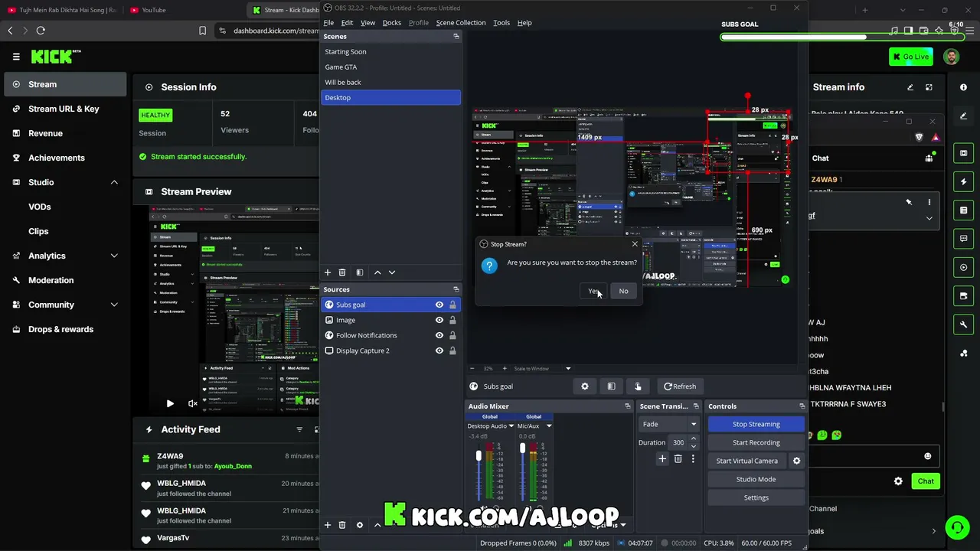
Task: Confirm stopping the stream with Yes
Action: click(594, 291)
